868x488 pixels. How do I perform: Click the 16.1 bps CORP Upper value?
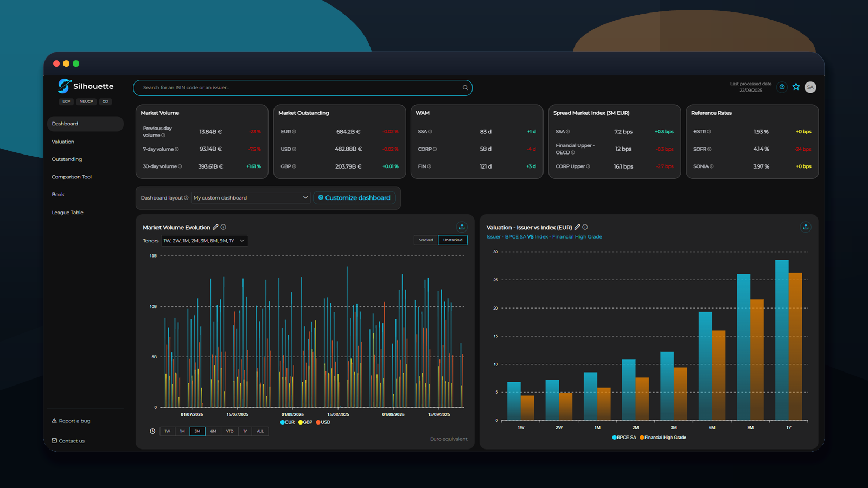tap(623, 166)
